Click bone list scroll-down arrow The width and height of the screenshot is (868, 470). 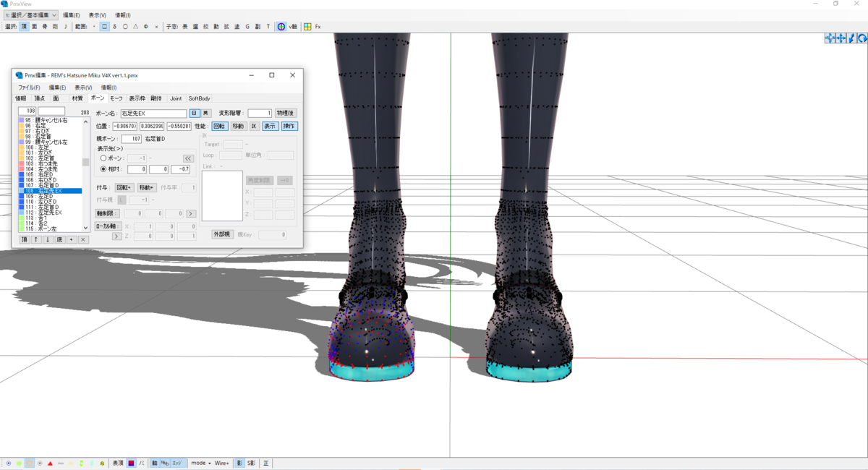pos(86,228)
